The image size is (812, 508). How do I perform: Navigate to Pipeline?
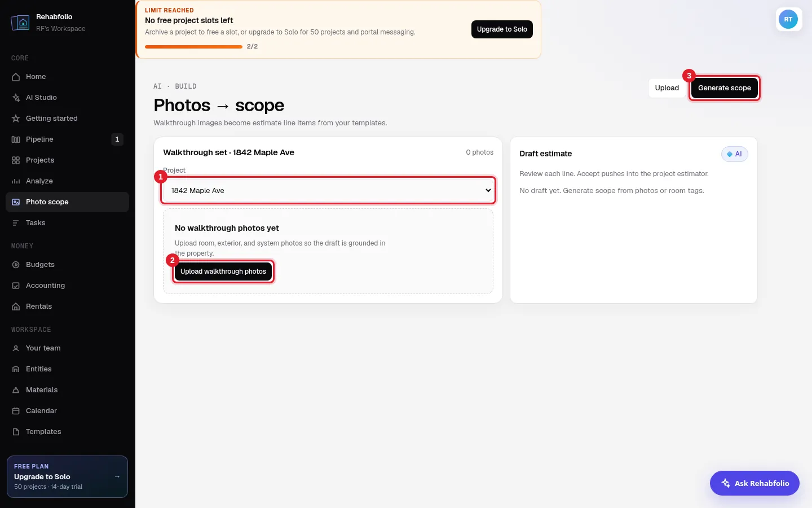(x=67, y=139)
